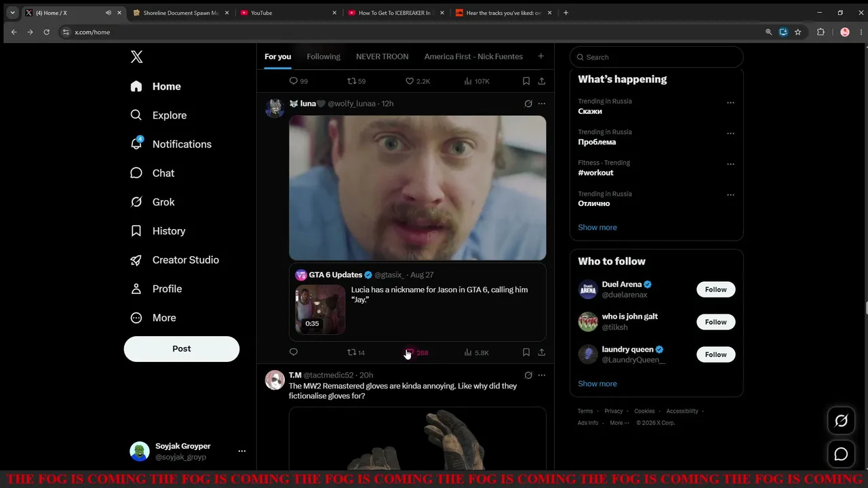Open more options on the wolfy_lunaa post
Image resolution: width=868 pixels, height=488 pixels.
pyautogui.click(x=542, y=104)
